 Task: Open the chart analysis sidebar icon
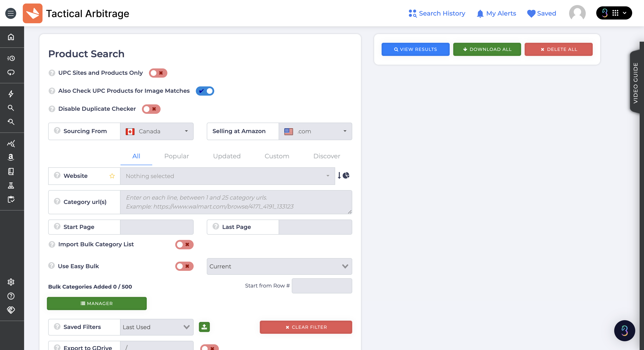pos(11,143)
